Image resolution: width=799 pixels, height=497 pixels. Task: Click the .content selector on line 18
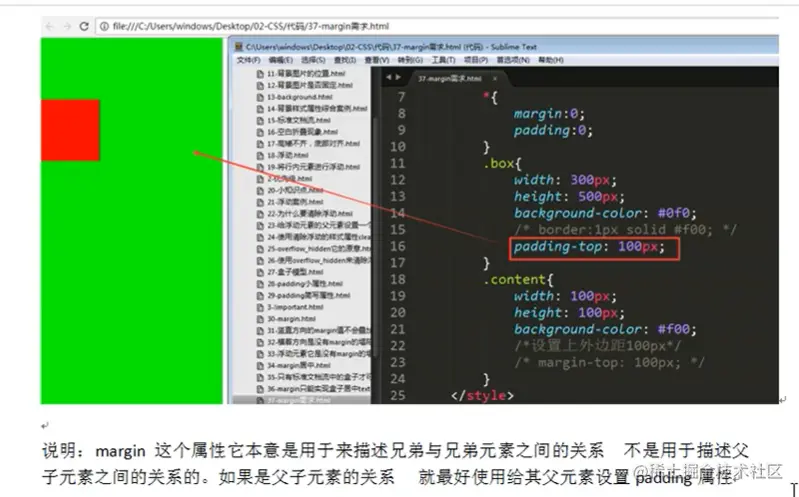point(518,279)
